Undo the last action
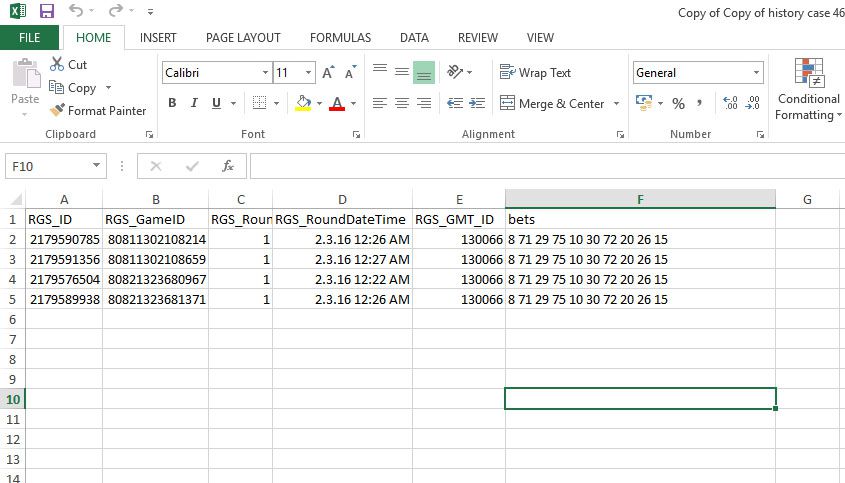Image resolution: width=845 pixels, height=483 pixels. [76, 11]
